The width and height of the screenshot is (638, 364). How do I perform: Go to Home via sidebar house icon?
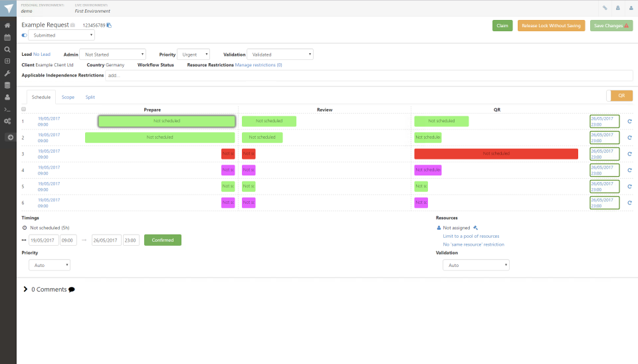(7, 25)
